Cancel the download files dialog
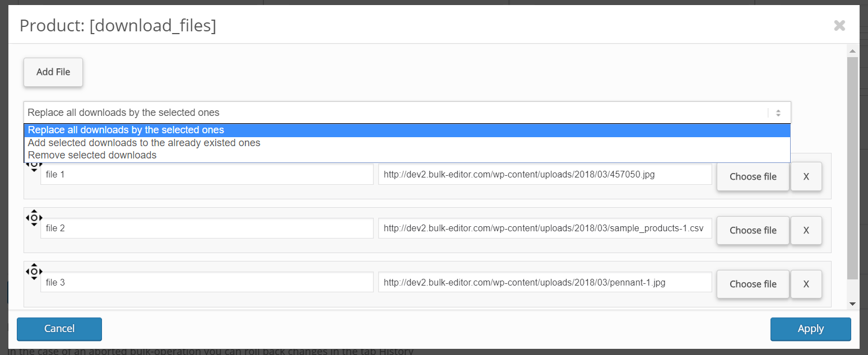 click(59, 329)
